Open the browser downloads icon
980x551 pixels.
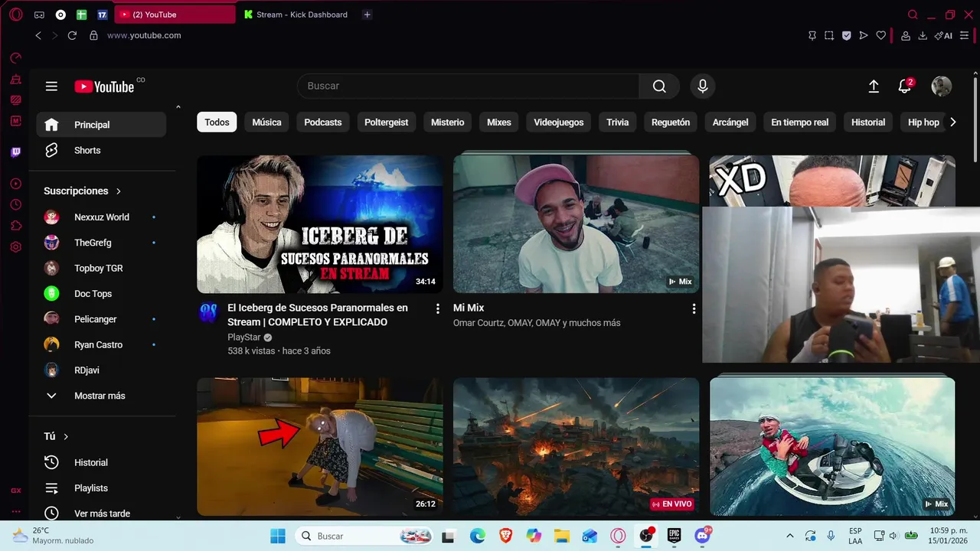point(923,35)
